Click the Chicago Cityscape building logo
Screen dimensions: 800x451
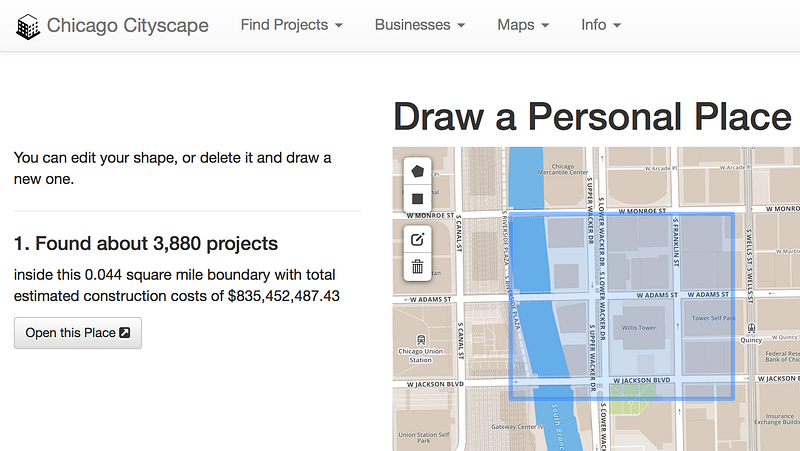(28, 26)
